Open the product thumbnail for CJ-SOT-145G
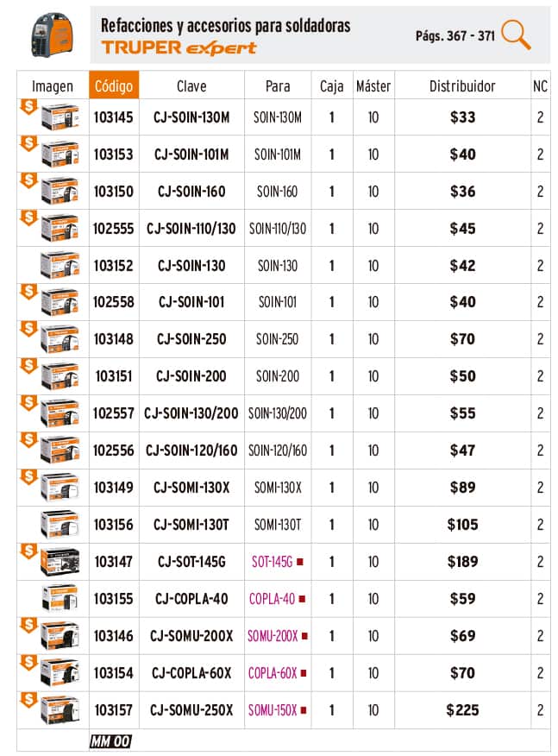558x756 pixels. tap(60, 562)
